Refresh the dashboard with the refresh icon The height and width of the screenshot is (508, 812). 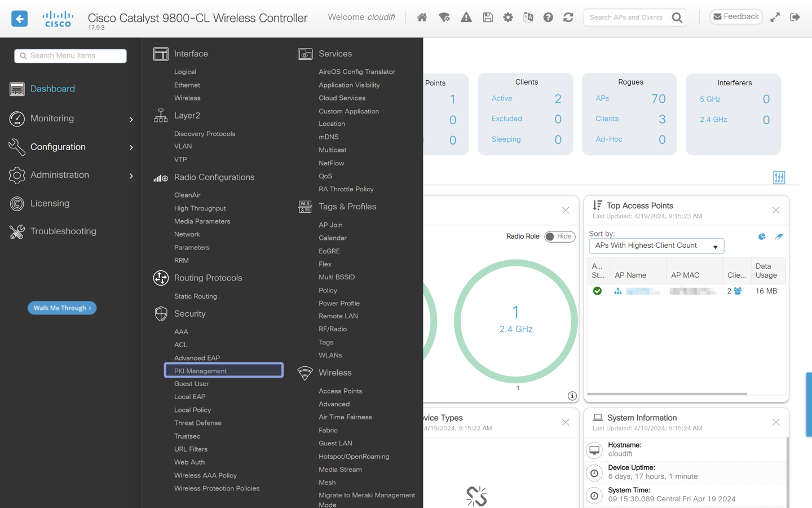click(x=568, y=17)
